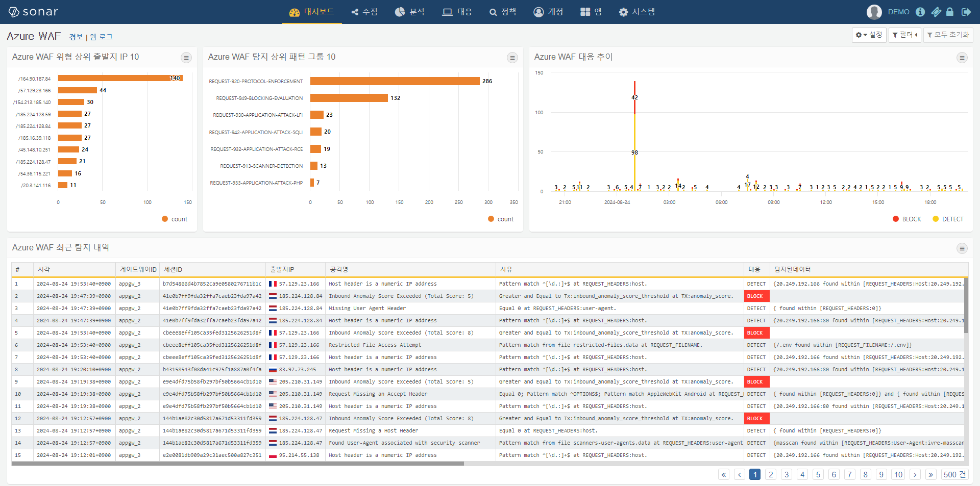The width and height of the screenshot is (980, 486).
Task: Open the 설정 gear dropdown
Action: coord(869,35)
